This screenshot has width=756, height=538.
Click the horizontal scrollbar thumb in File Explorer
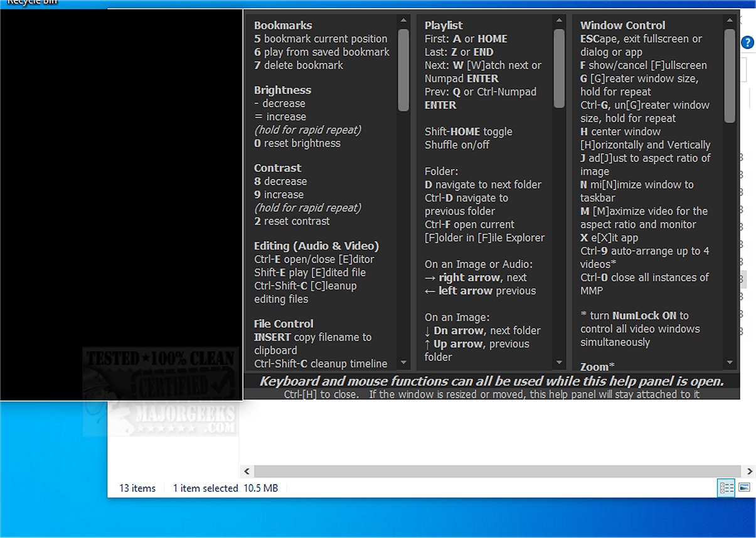point(496,471)
